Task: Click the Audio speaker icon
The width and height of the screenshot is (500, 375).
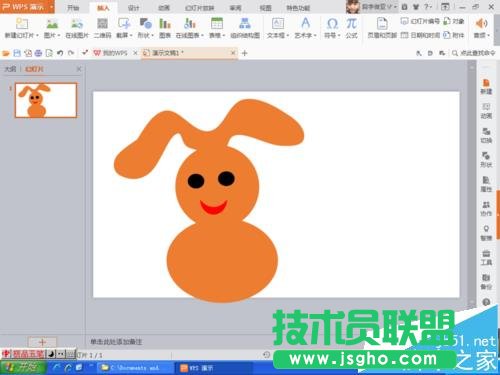Action: (x=481, y=23)
